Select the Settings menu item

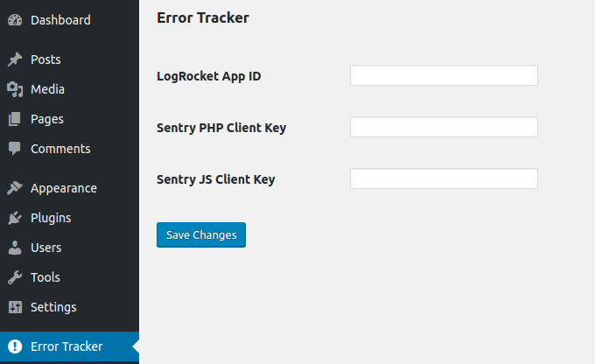click(x=53, y=307)
